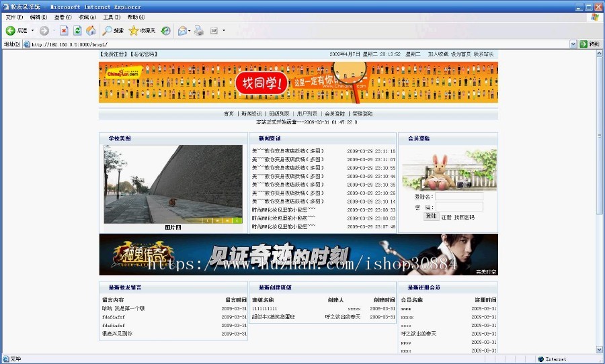Open the message 很高兴见到你
The height and width of the screenshot is (364, 605).
point(117,334)
